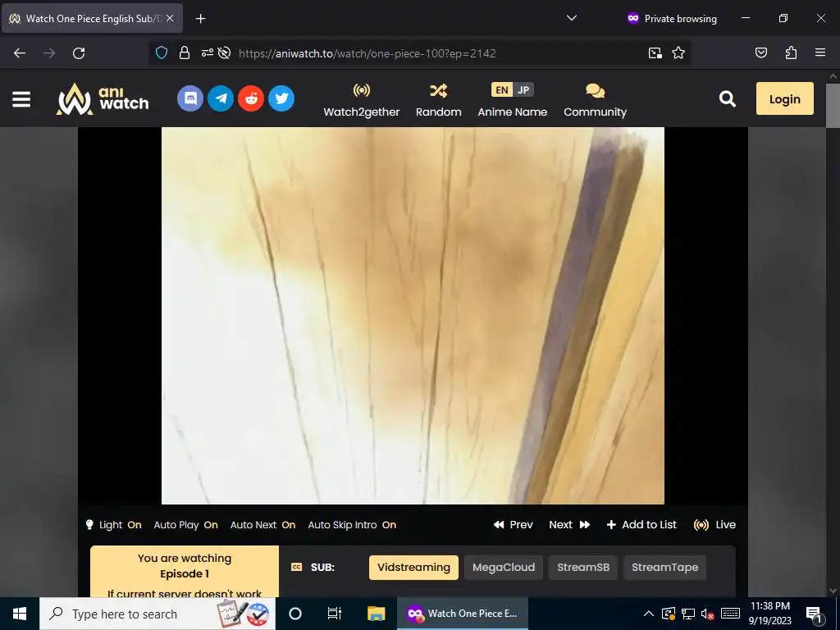This screenshot has height=630, width=840.
Task: Click the security tray icon with warning
Action: tap(669, 614)
